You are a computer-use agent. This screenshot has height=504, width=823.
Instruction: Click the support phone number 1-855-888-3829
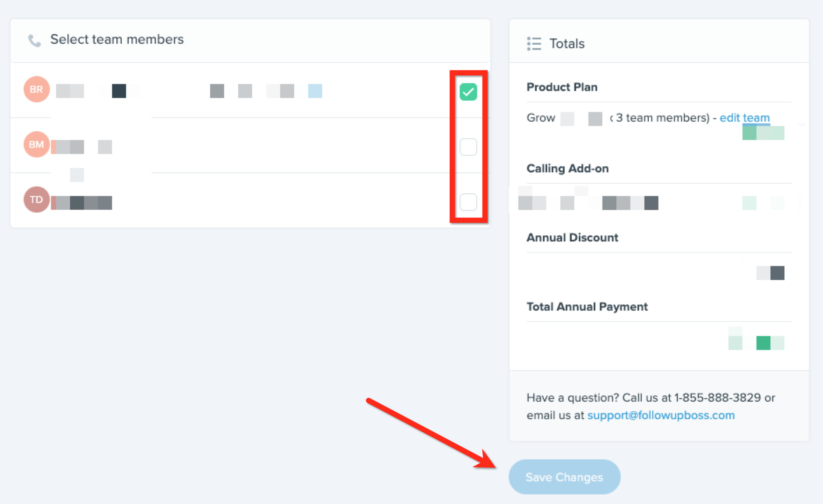click(717, 398)
